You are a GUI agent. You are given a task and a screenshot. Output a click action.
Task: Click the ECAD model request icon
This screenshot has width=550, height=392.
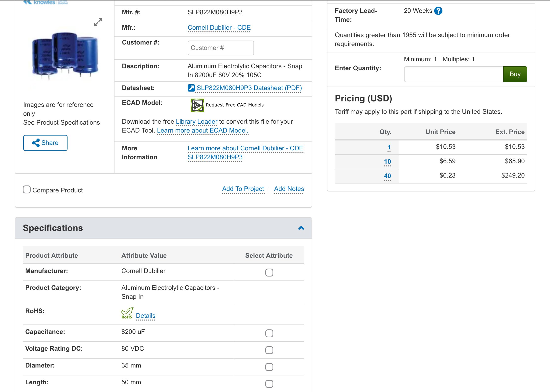tap(197, 105)
